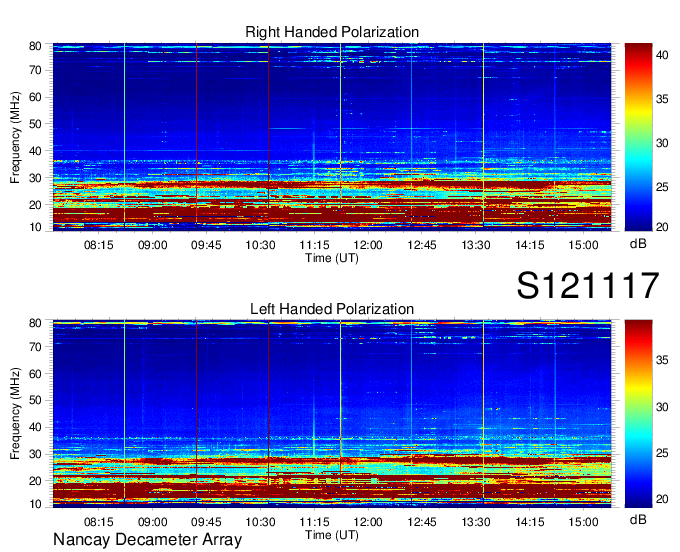
Task: Click 10:30 tick on Left Handed time axis
Action: tap(260, 522)
